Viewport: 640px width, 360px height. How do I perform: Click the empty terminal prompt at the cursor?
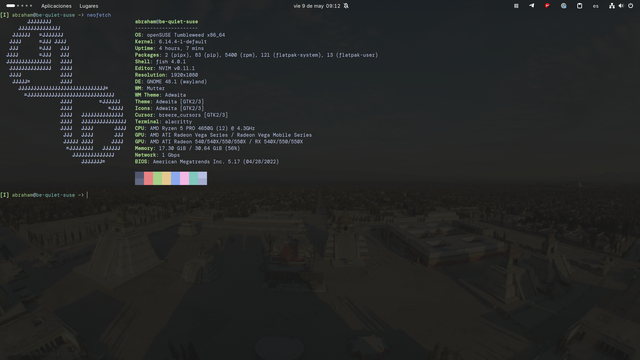87,195
